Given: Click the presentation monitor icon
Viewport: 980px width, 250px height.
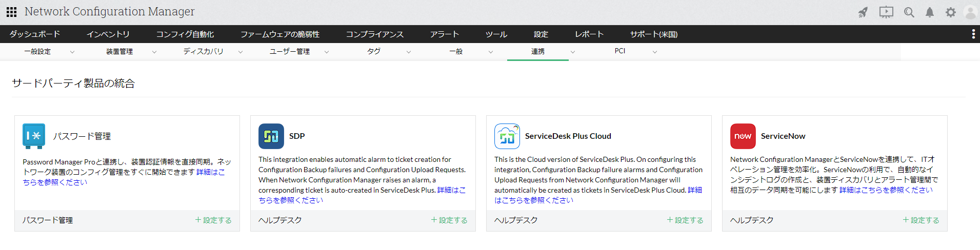Looking at the screenshot, I should 886,12.
